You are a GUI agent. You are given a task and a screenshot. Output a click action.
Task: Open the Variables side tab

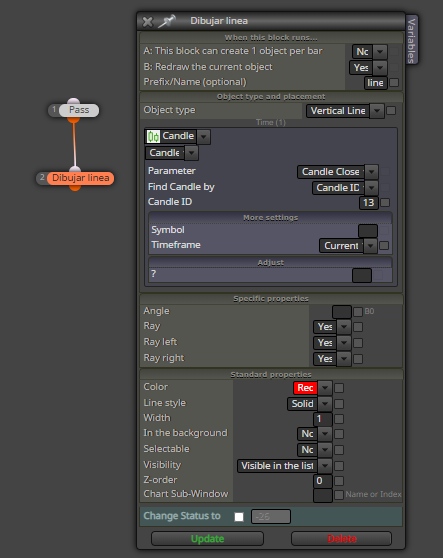[411, 40]
